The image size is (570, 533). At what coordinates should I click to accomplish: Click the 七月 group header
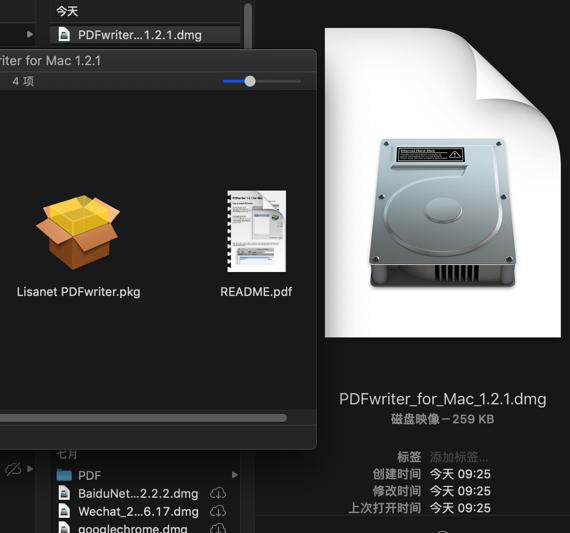tap(67, 454)
